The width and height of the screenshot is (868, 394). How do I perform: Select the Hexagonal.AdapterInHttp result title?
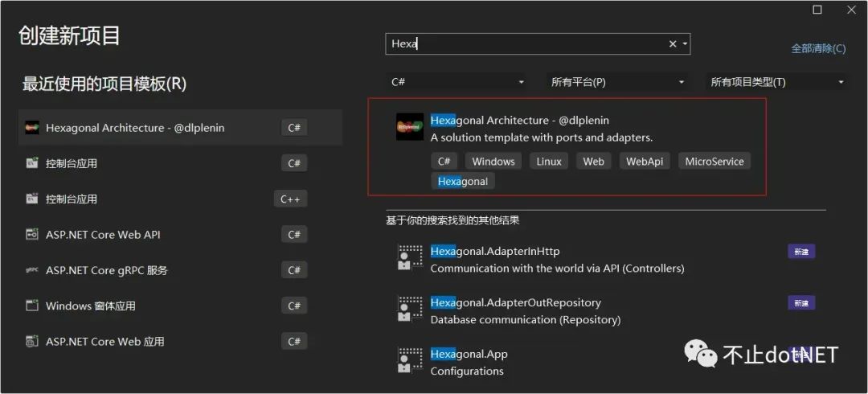coord(495,251)
